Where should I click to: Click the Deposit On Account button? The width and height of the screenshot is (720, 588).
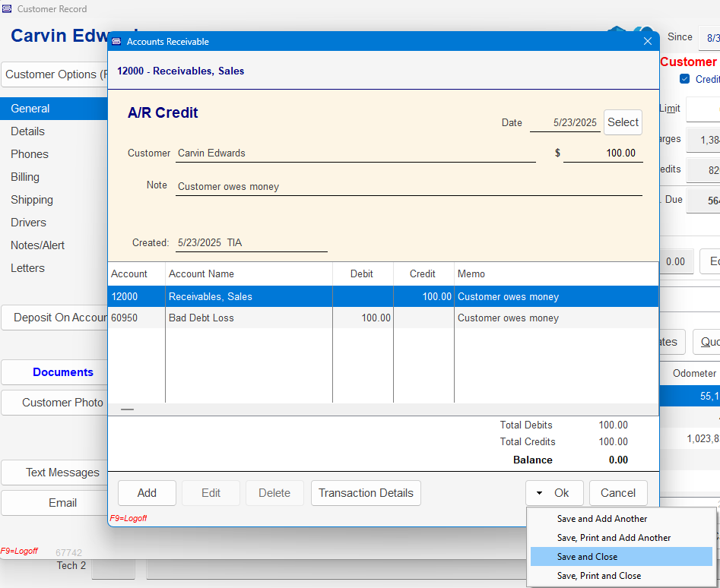[x=55, y=318]
